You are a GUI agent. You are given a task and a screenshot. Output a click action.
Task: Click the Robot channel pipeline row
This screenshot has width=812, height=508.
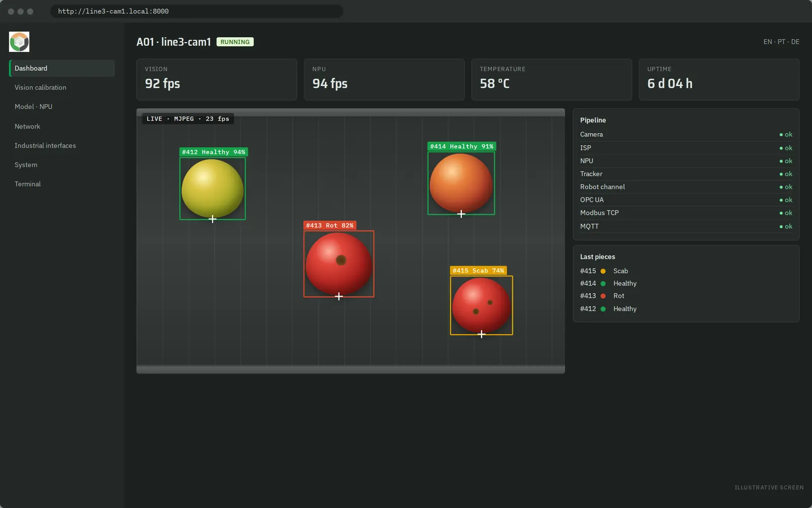click(x=686, y=187)
